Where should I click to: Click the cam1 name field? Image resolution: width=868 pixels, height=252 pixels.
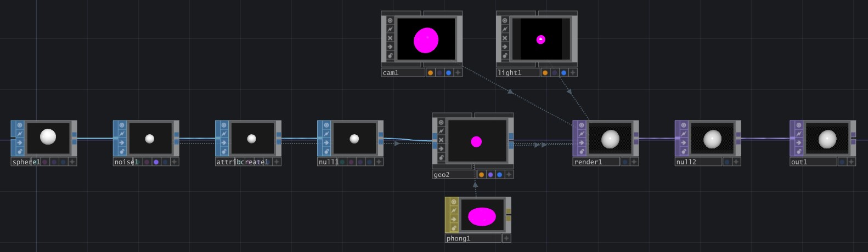(x=403, y=72)
